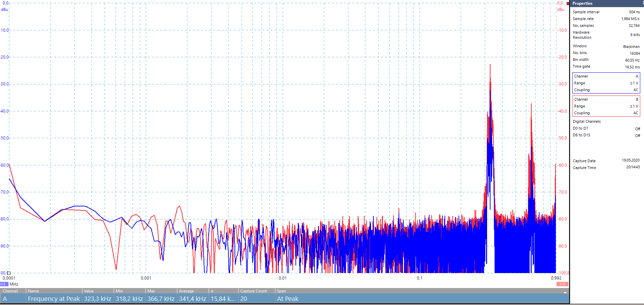Click the 341,4 kHz average cell
644x305 pixels.
coord(193,299)
